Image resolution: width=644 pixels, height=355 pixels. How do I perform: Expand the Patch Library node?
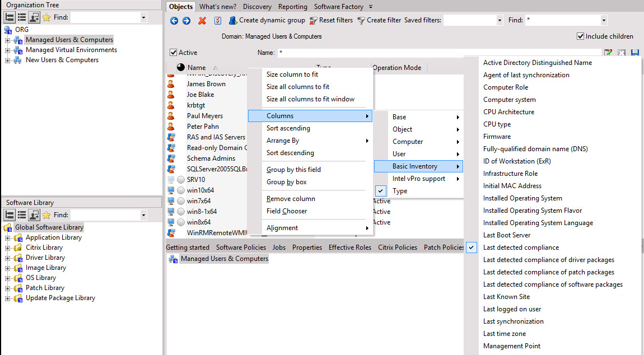(8, 288)
